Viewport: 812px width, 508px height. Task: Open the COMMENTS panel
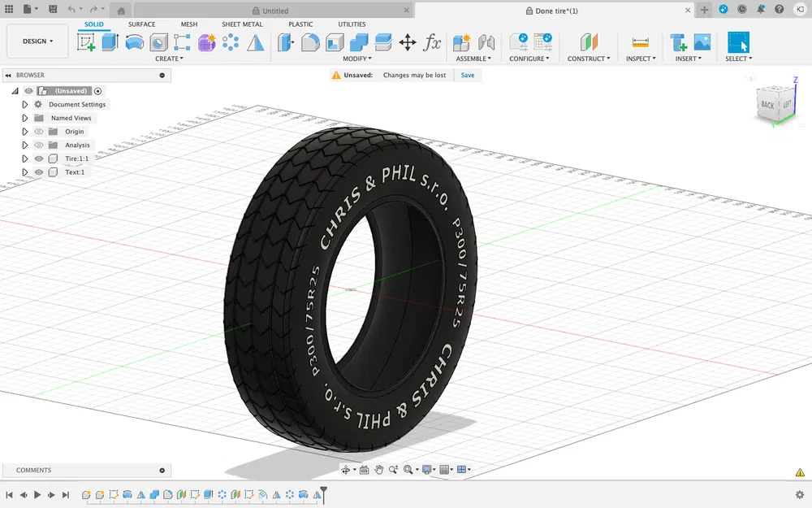[x=33, y=470]
